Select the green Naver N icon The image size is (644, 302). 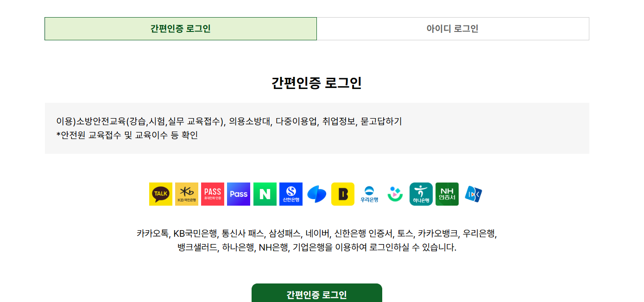point(265,194)
